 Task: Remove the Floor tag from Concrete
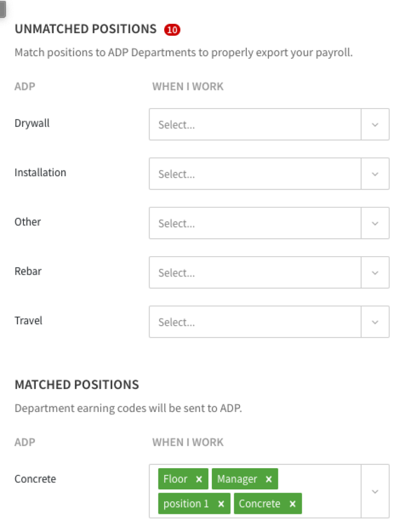[x=199, y=480]
